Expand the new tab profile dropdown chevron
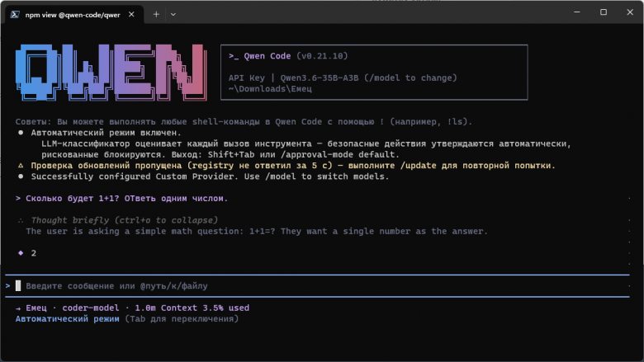This screenshot has width=644, height=362. pyautogui.click(x=173, y=14)
